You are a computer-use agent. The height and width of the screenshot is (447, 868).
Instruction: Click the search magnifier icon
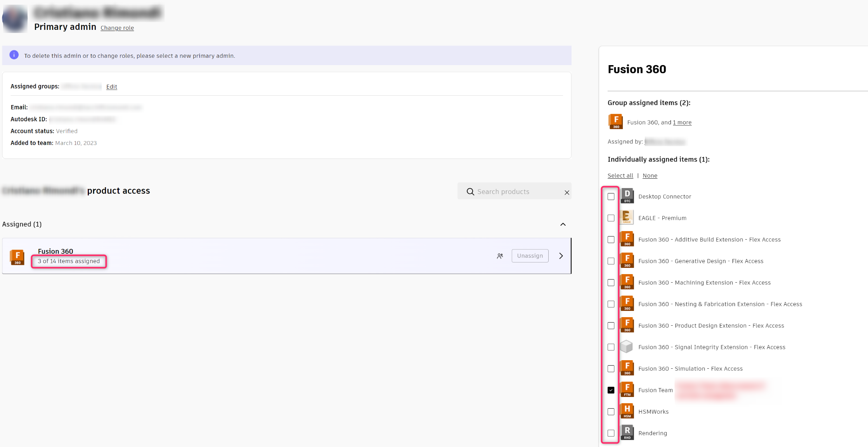470,192
